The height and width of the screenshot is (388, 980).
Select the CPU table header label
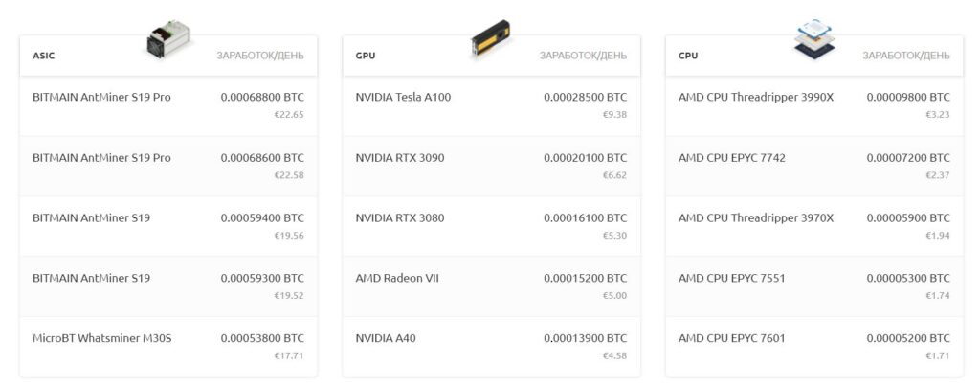point(688,56)
